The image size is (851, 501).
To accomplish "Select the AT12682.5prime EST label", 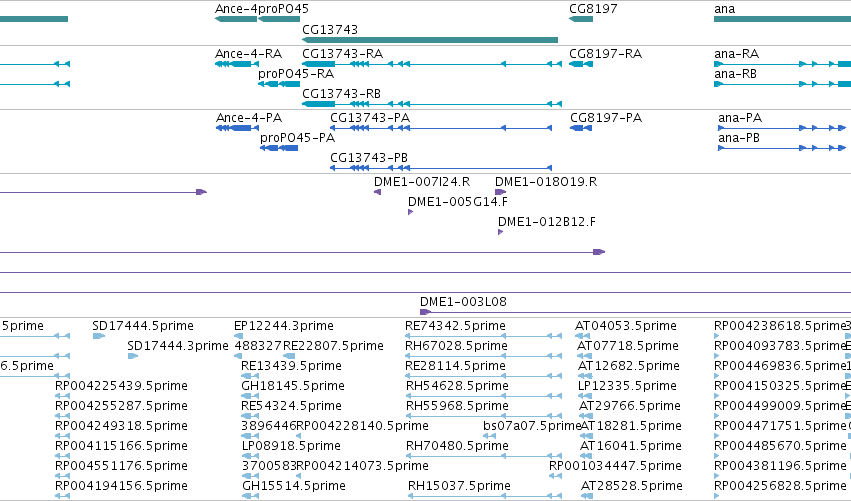I will click(x=629, y=366).
